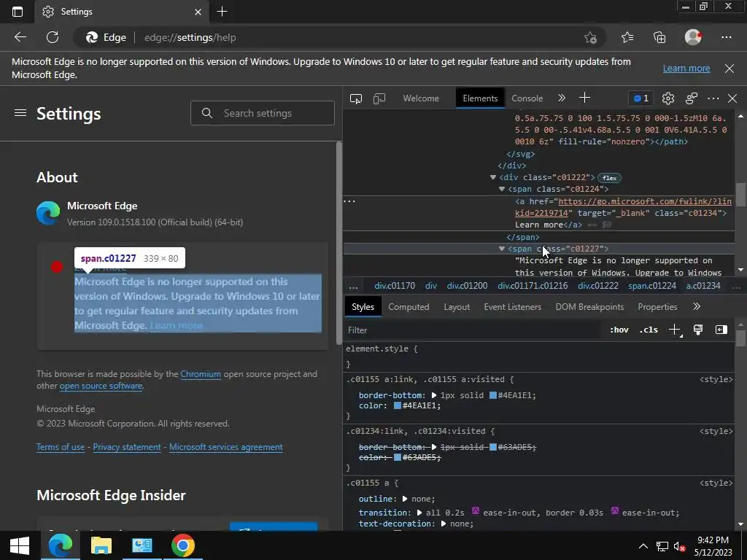747x560 pixels.
Task: Click the color #4EA1E1 swatch
Action: click(x=398, y=405)
